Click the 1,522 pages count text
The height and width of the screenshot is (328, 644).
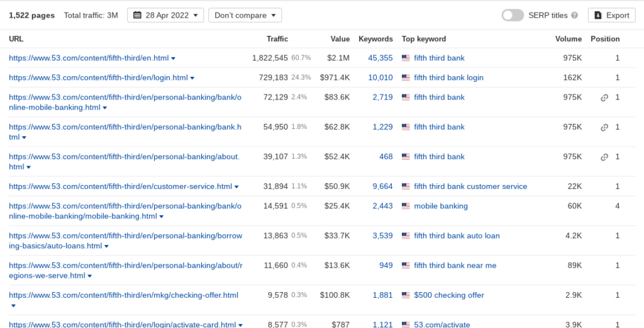coord(31,15)
